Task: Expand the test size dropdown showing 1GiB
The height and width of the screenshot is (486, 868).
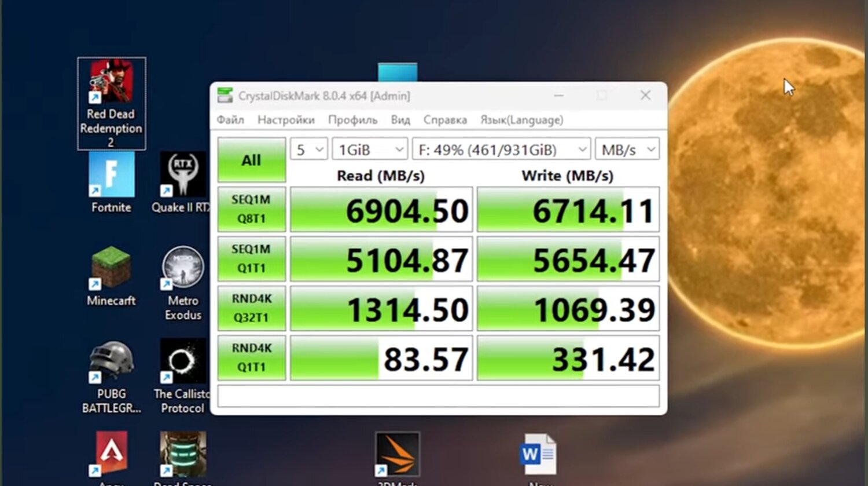Action: click(x=369, y=149)
